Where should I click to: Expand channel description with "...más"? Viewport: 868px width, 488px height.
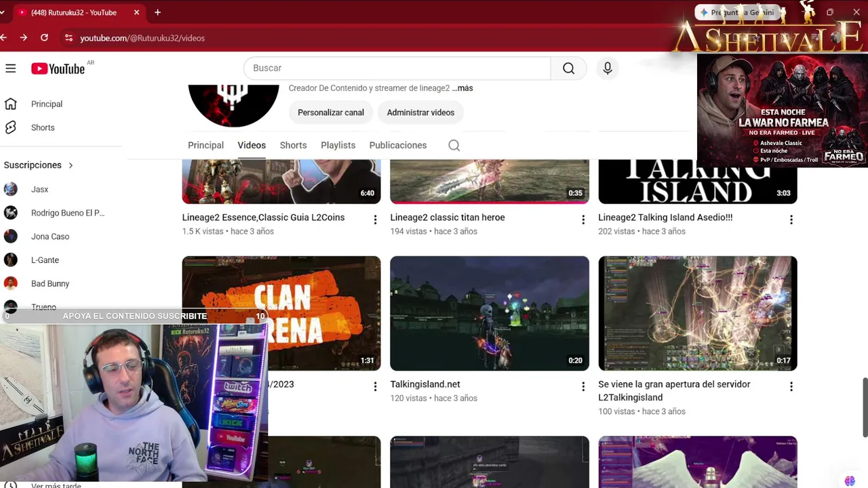[x=462, y=88]
